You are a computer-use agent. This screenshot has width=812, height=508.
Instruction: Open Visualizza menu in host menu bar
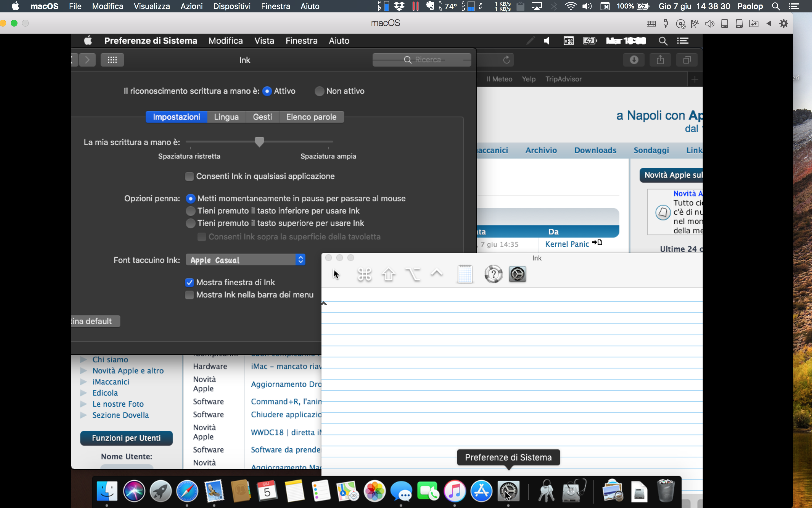152,6
